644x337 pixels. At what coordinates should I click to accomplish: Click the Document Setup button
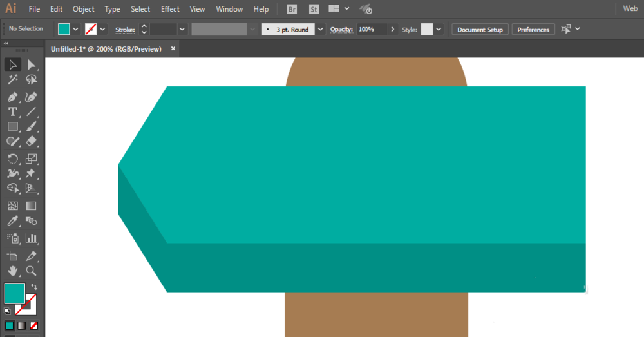coord(480,30)
